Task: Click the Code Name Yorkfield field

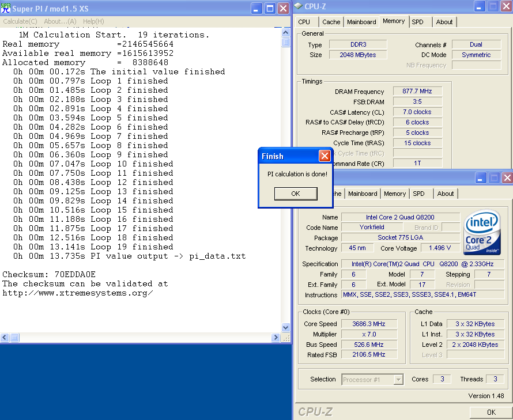Action: 372,227
